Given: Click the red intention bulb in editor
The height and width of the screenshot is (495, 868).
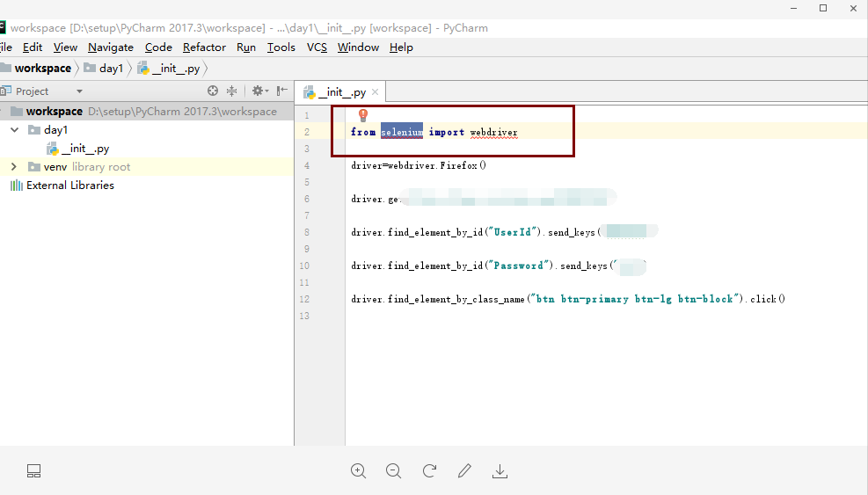Looking at the screenshot, I should (363, 115).
